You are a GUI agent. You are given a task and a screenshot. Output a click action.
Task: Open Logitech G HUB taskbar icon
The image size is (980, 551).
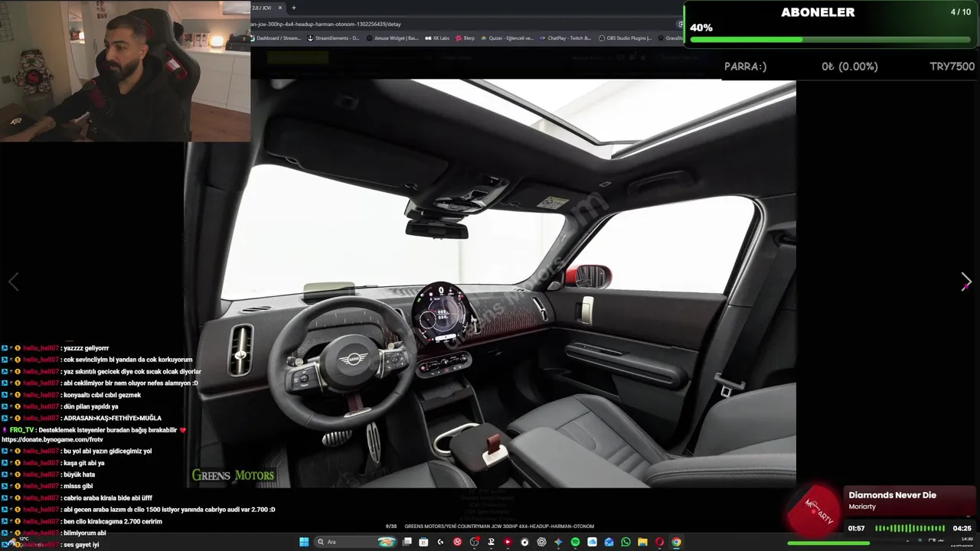coord(440,542)
